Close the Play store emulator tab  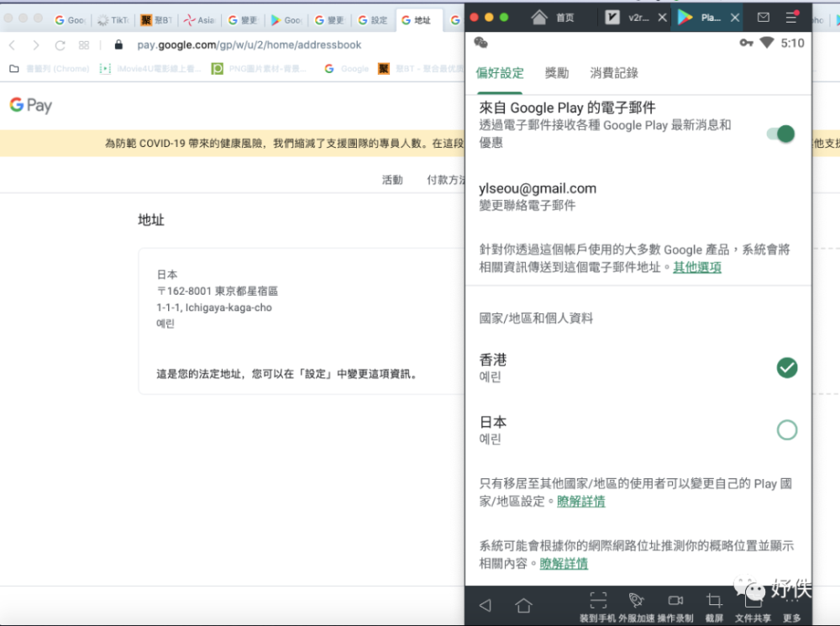735,18
